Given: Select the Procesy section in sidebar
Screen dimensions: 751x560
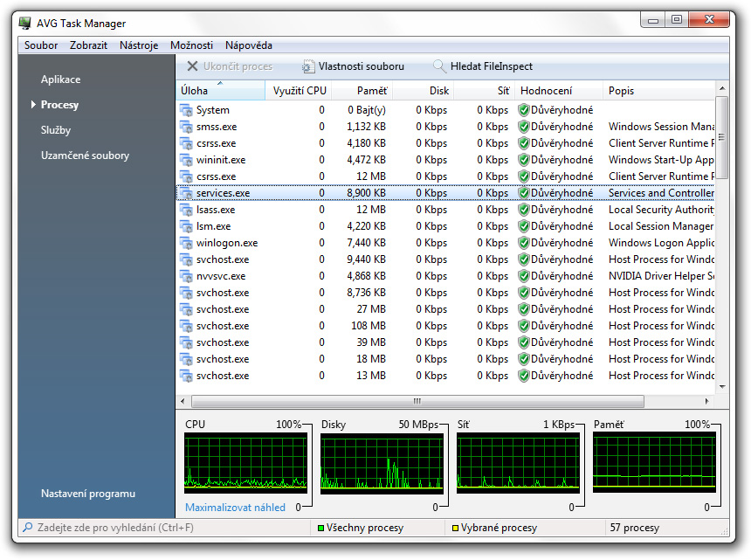Looking at the screenshot, I should [60, 105].
